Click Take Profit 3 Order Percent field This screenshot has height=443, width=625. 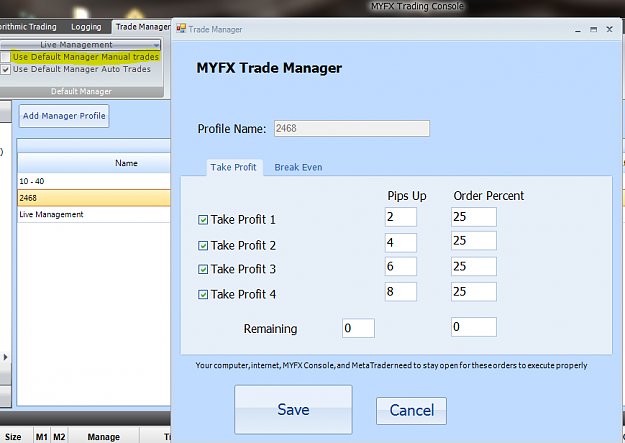(474, 266)
